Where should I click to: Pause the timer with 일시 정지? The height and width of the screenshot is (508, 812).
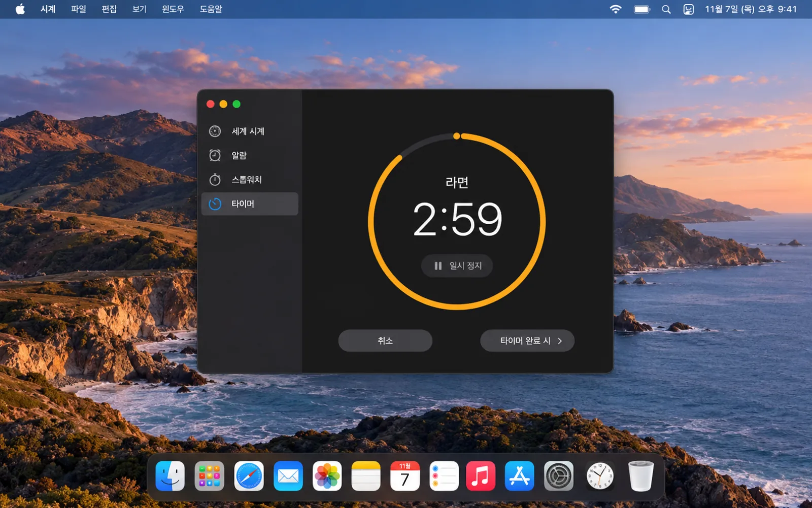coord(457,266)
